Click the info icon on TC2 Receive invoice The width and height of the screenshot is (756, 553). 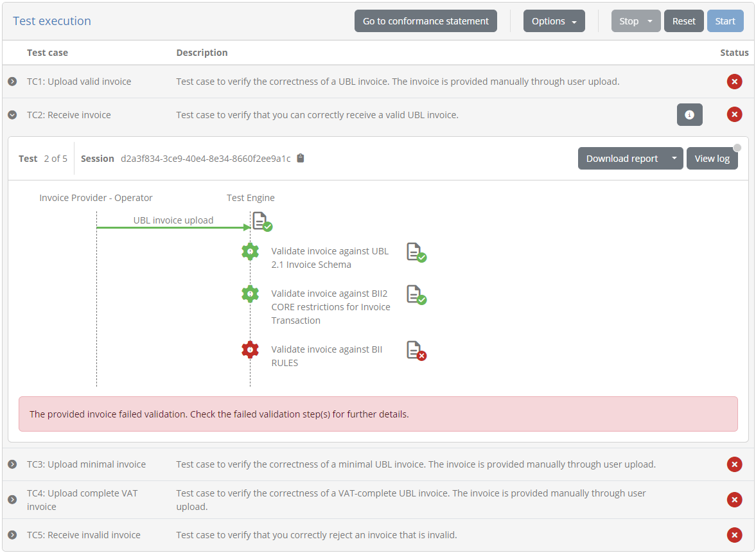[x=689, y=114]
